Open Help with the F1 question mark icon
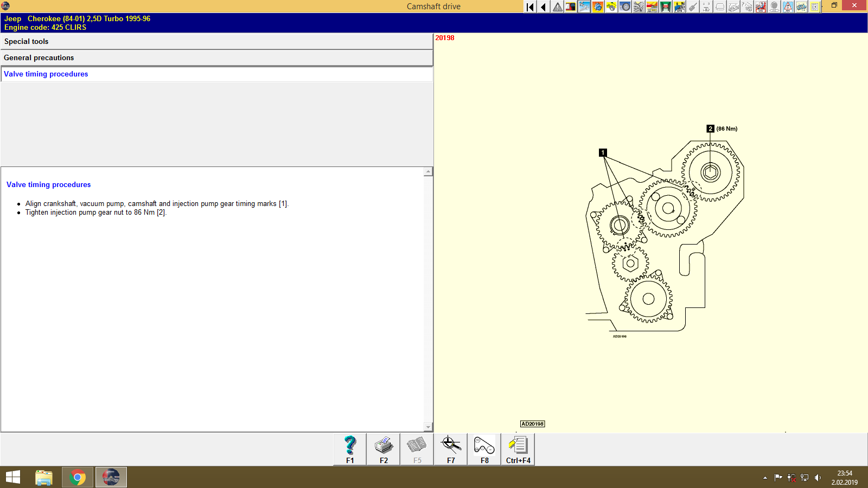This screenshot has height=488, width=868. click(x=349, y=449)
